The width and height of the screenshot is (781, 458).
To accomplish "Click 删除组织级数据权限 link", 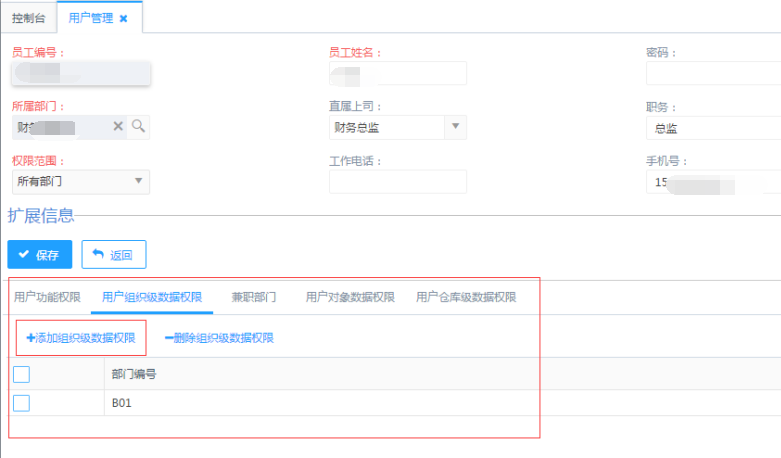I will [x=219, y=338].
